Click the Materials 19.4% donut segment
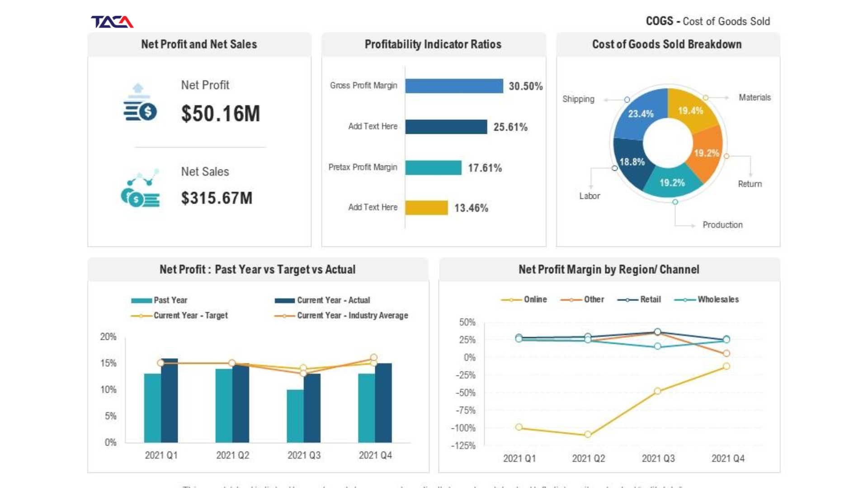Viewport: 868px width, 488px height. 691,110
